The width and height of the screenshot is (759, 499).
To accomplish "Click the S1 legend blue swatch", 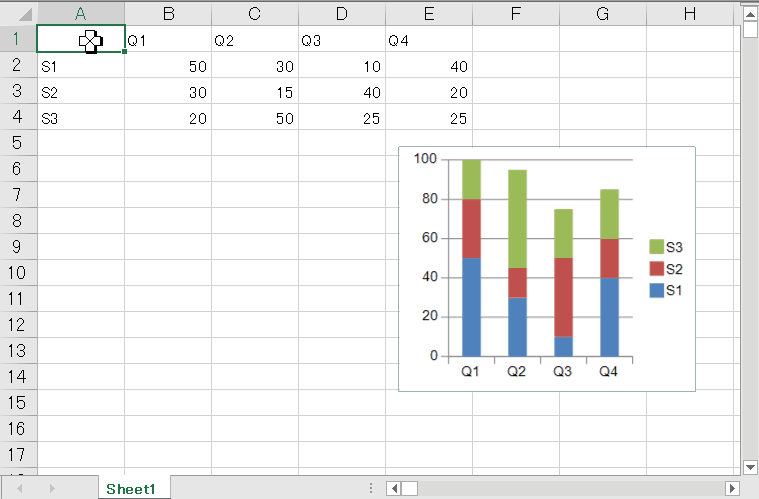I will (656, 290).
